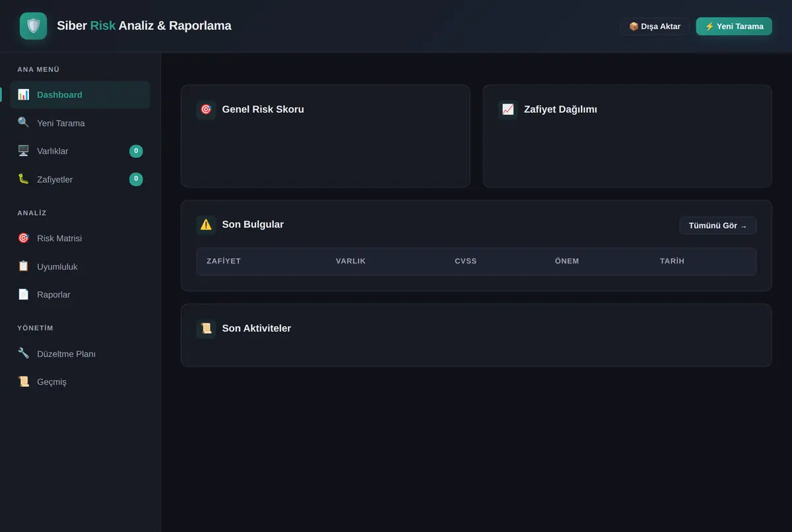The width and height of the screenshot is (792, 532).
Task: Click the shield logo icon in header
Action: 33,26
